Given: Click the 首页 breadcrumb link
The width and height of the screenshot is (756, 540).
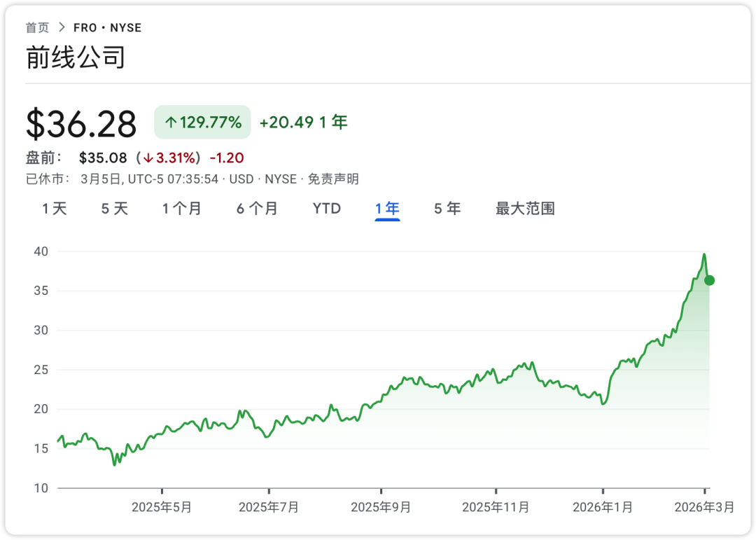Looking at the screenshot, I should pos(38,28).
